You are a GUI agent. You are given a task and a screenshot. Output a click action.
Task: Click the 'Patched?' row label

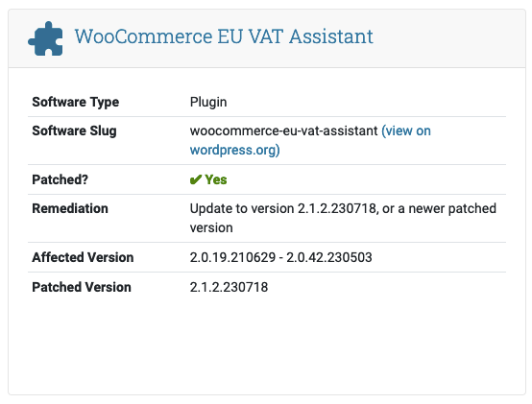click(60, 179)
